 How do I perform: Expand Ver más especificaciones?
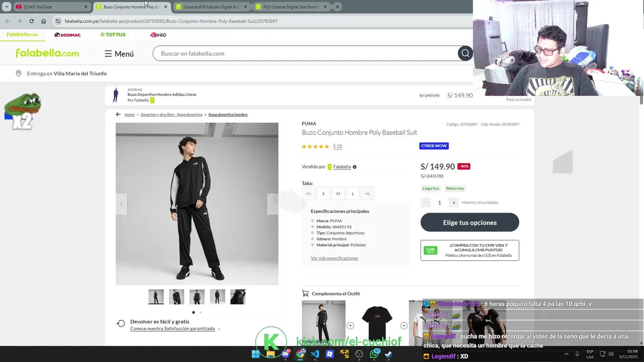point(335,258)
